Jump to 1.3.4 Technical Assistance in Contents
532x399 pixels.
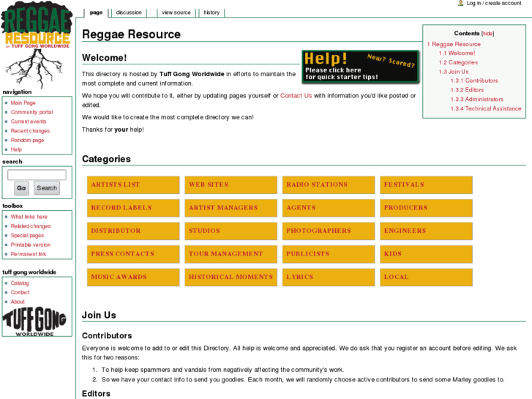pyautogui.click(x=485, y=108)
